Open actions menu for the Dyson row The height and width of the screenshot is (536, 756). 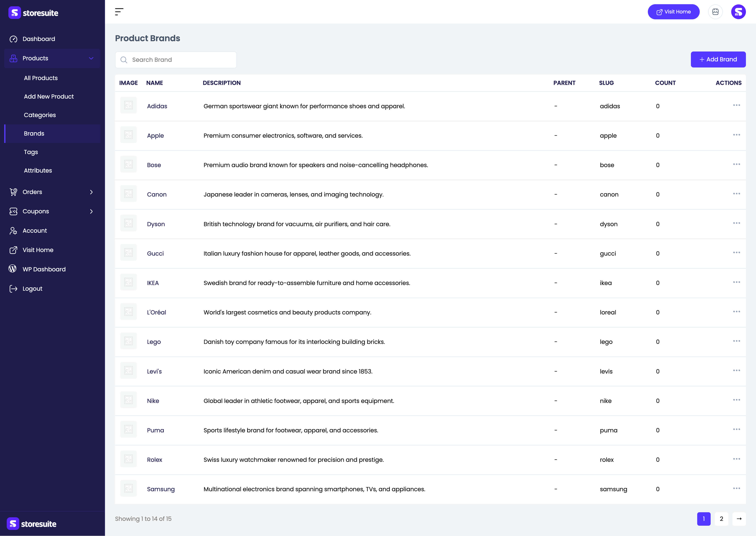(736, 223)
